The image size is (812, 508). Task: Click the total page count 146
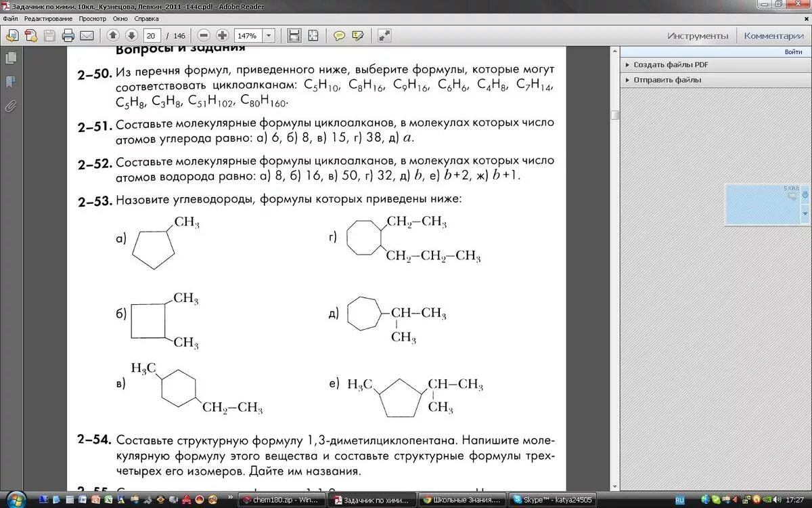[179, 36]
